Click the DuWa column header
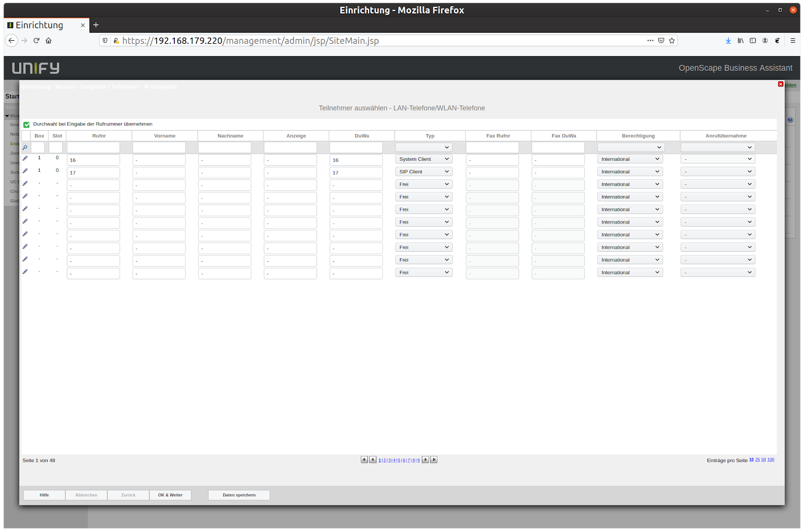Screen dimensions: 804x532 click(362, 136)
